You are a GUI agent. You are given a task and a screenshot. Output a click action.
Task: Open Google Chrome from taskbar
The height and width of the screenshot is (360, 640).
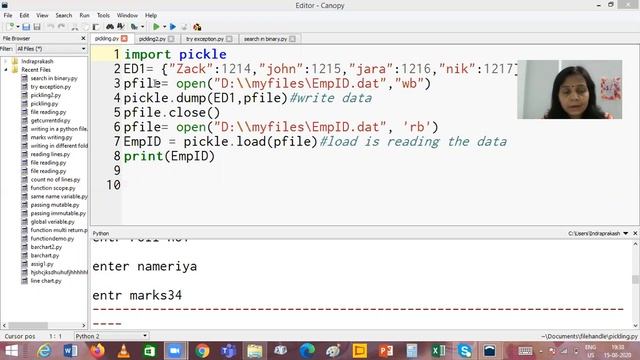coord(202,351)
